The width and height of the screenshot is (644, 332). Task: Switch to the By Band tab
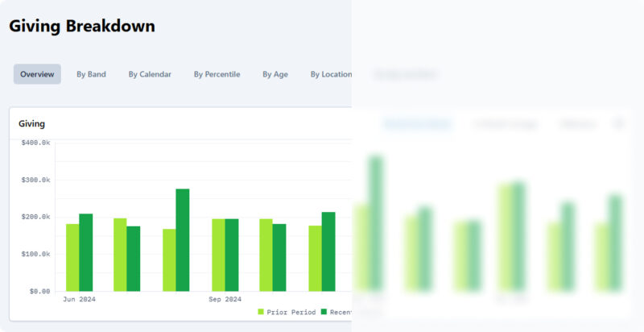click(x=91, y=74)
